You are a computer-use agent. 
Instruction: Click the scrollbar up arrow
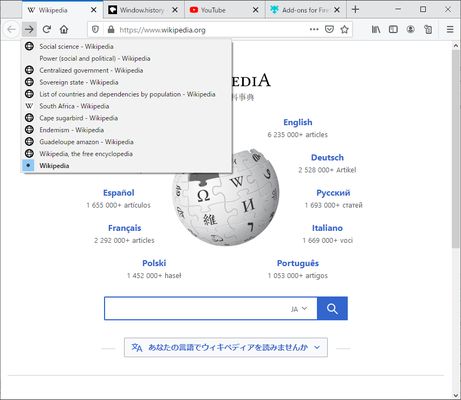click(x=456, y=45)
